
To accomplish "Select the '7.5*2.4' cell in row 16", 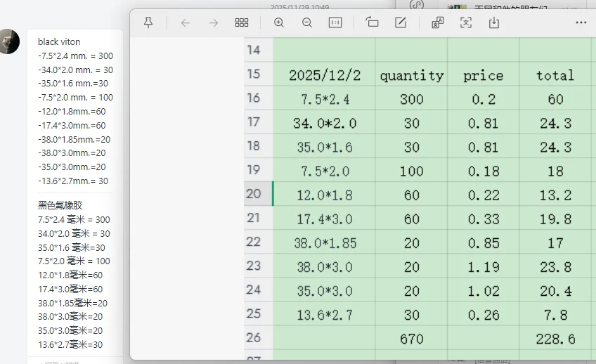I will point(324,98).
